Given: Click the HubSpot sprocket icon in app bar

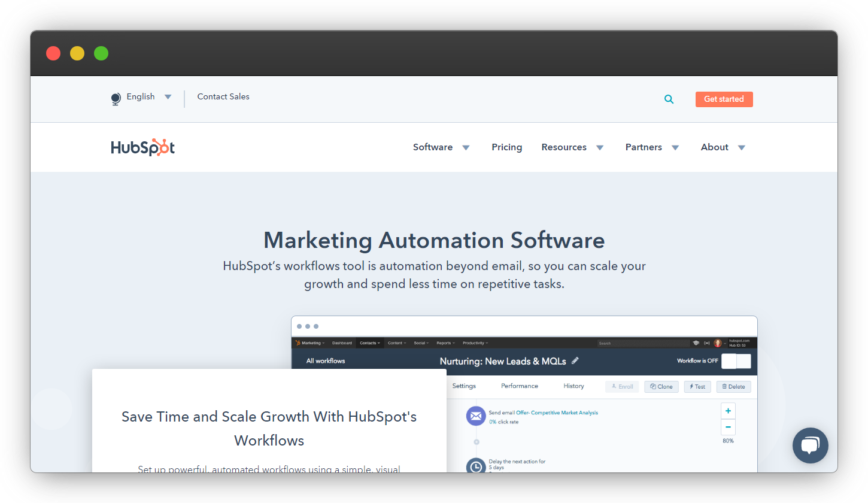Looking at the screenshot, I should pyautogui.click(x=298, y=343).
